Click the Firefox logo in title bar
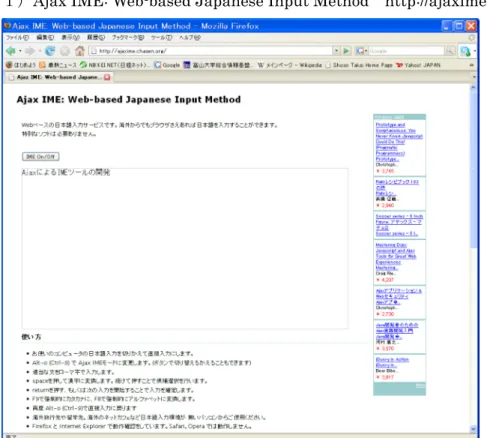Viewport: 487px width, 438px height. click(x=7, y=26)
